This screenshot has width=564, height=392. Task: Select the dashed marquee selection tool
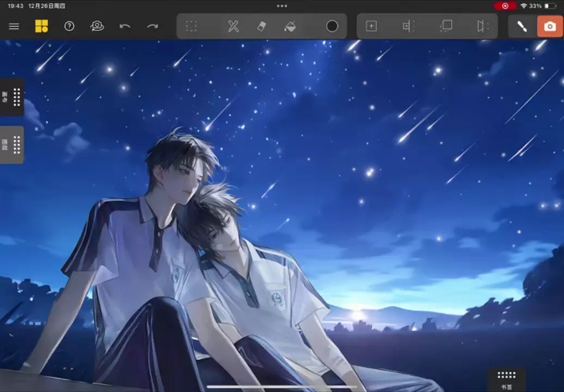pos(192,26)
